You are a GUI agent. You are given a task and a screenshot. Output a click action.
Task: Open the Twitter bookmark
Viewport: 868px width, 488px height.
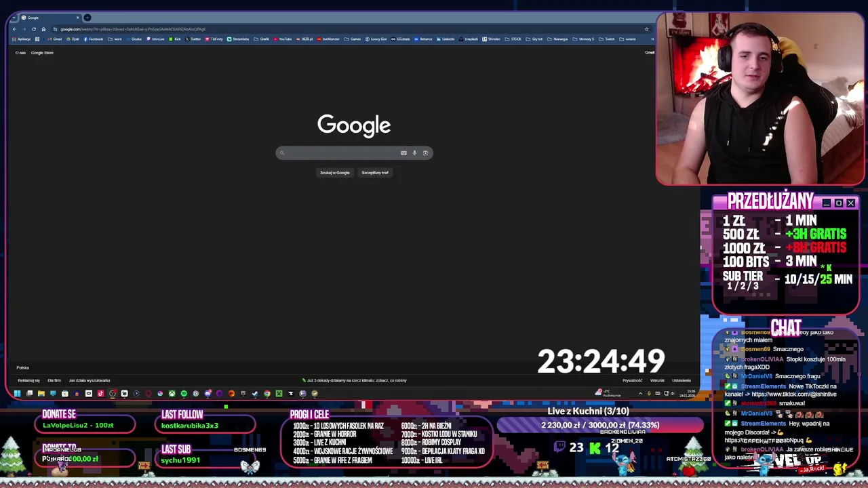click(193, 39)
